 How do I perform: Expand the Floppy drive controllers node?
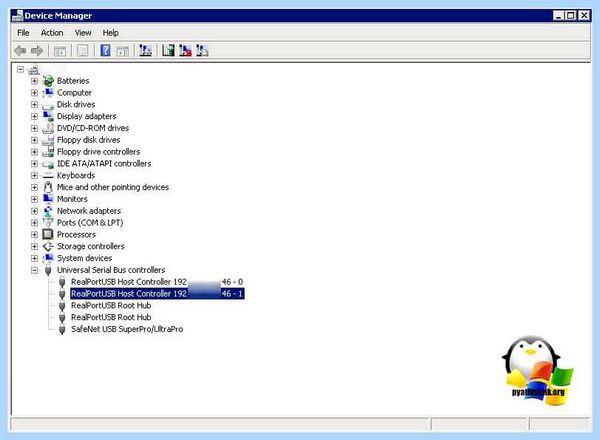click(34, 152)
